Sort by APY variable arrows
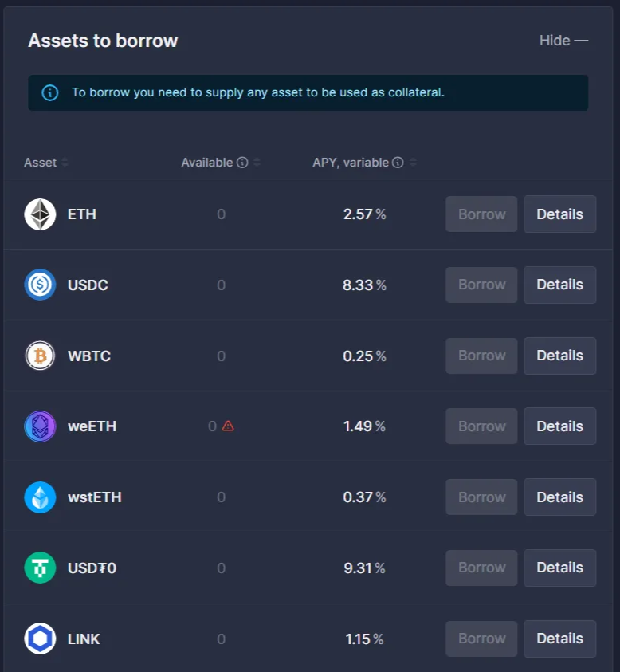 413,163
